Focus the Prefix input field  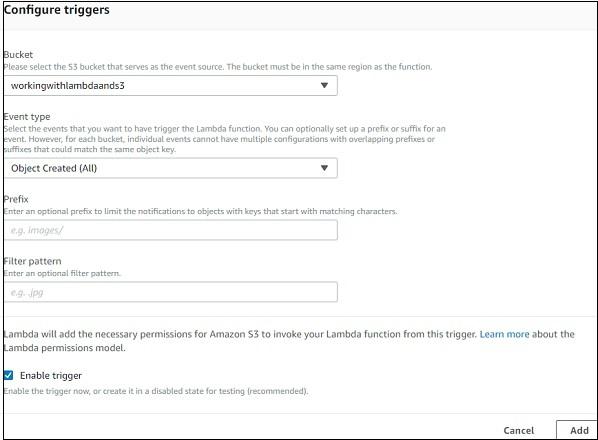(171, 230)
